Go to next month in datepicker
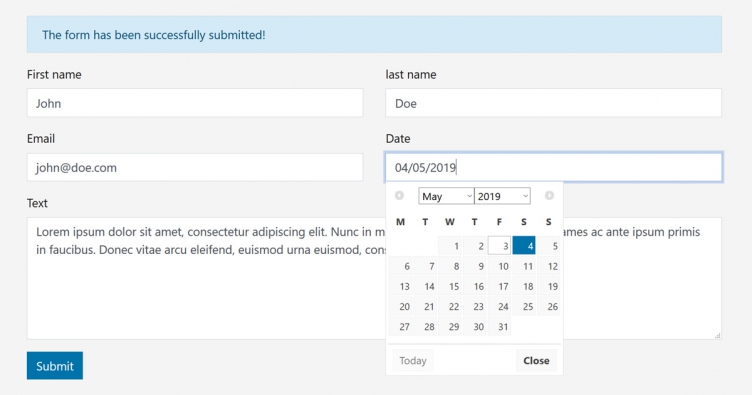752x395 pixels. tap(549, 196)
